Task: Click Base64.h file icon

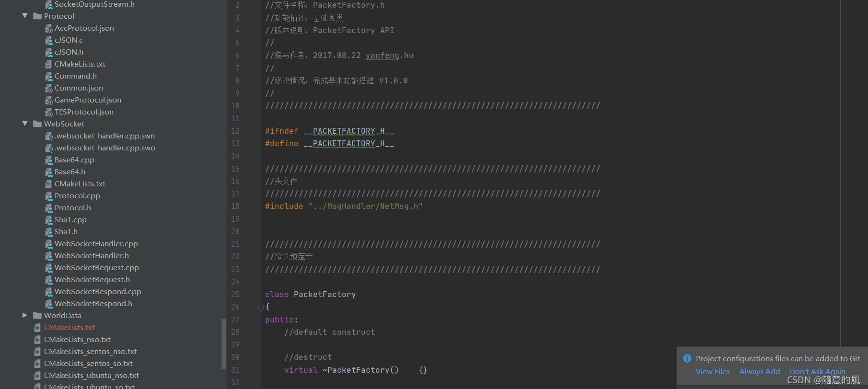Action: click(x=49, y=172)
